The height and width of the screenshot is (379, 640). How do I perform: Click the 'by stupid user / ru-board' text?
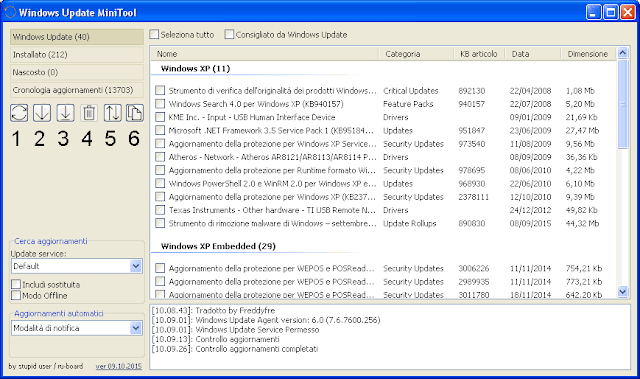[45, 366]
